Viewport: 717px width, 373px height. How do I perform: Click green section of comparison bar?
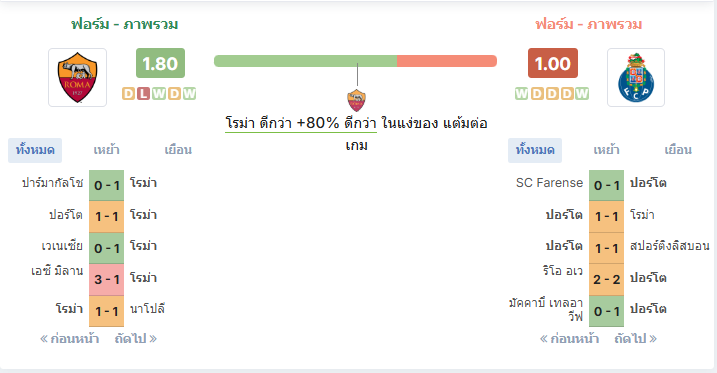tap(305, 61)
